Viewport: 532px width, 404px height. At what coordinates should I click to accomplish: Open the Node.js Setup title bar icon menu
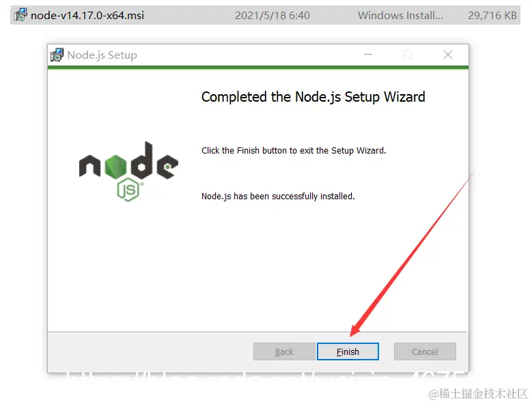(x=57, y=55)
